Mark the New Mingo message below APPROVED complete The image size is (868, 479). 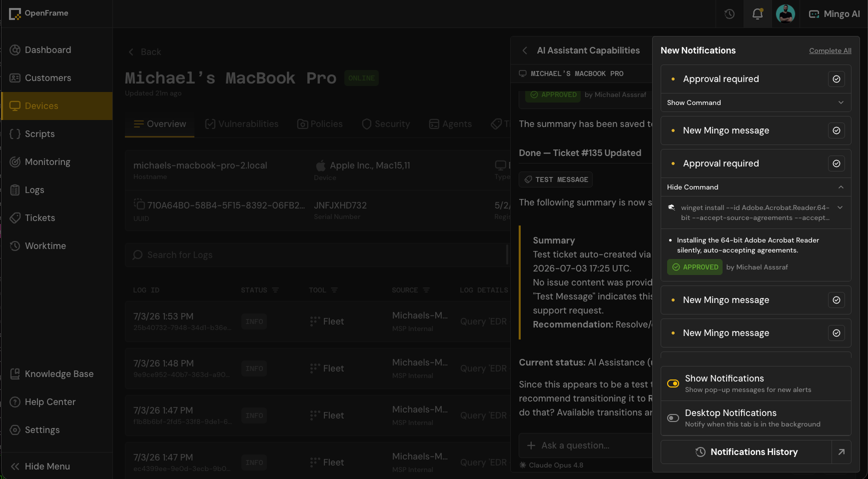[837, 300]
